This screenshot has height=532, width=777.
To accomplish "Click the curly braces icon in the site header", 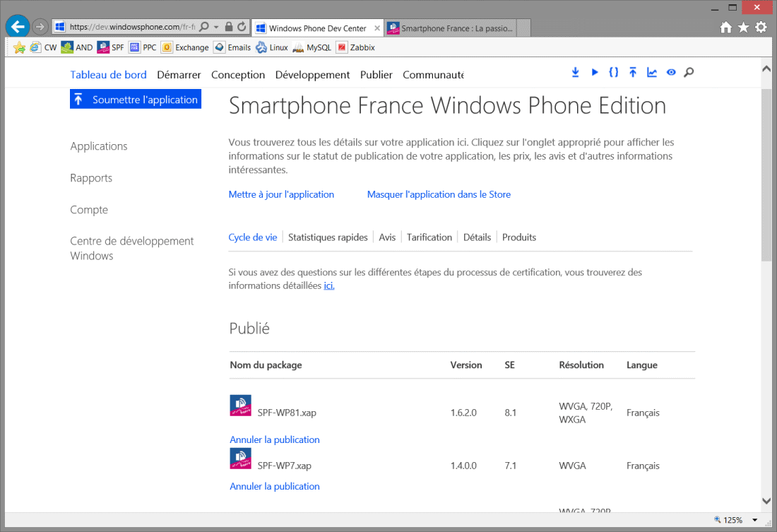I will 613,72.
